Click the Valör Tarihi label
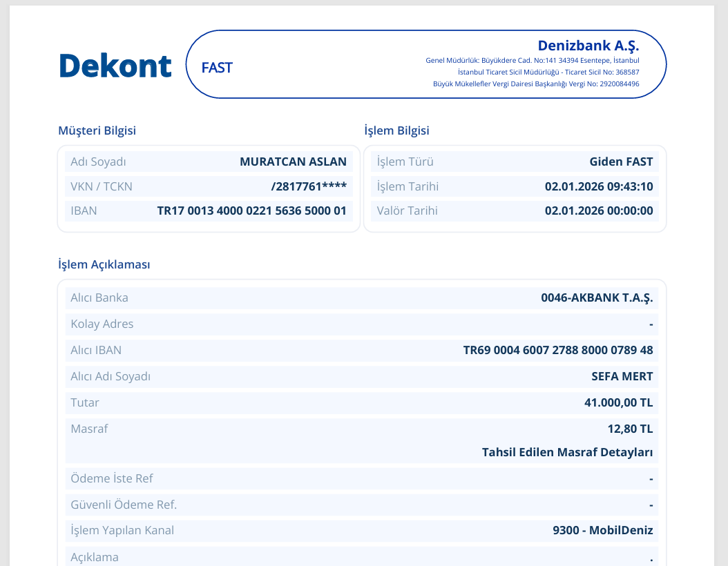 pyautogui.click(x=408, y=211)
